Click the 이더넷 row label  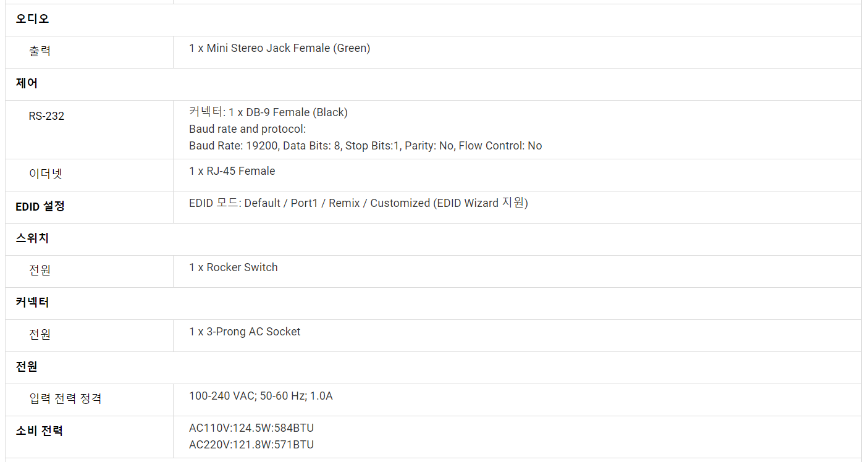(x=46, y=174)
